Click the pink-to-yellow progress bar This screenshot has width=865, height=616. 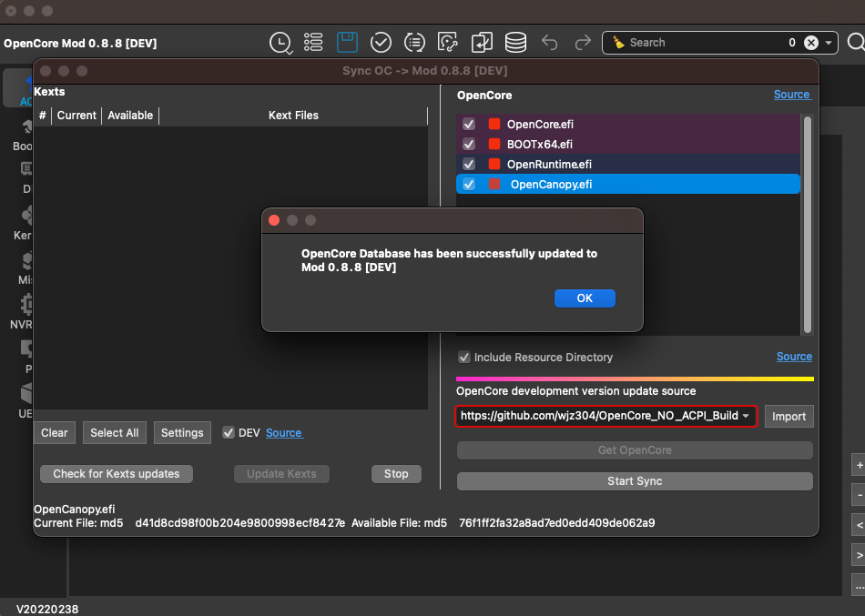[635, 379]
